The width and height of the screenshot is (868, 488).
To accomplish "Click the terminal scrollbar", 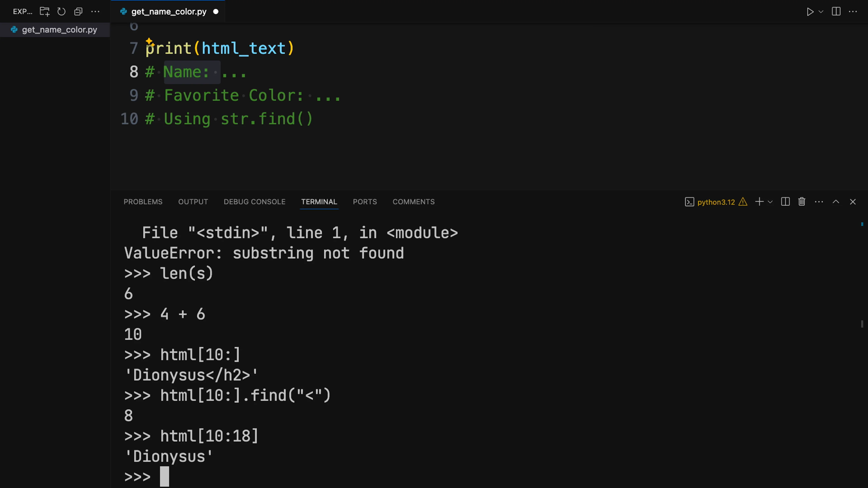I will point(862,324).
